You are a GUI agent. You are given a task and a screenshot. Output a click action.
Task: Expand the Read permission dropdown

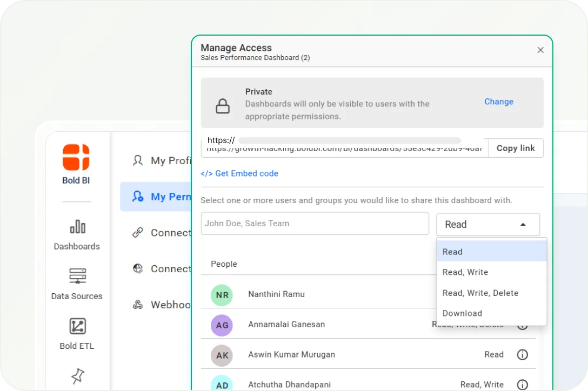(x=487, y=225)
